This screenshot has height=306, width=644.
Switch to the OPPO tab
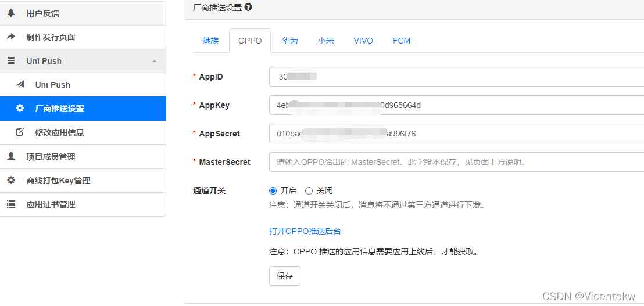point(250,41)
